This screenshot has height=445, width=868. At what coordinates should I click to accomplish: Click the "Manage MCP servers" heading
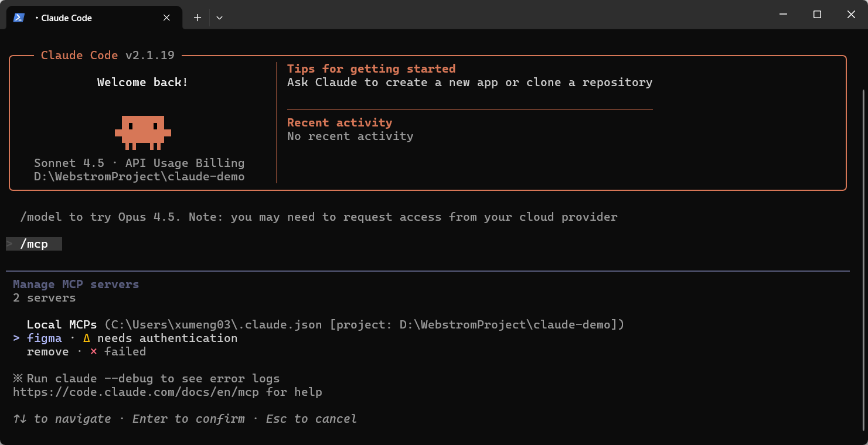point(76,284)
